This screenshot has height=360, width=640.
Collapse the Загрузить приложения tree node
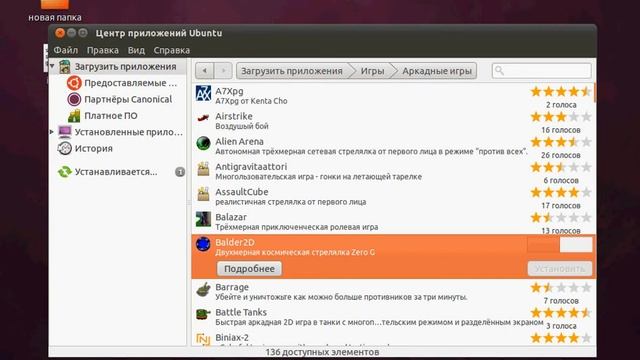52,66
